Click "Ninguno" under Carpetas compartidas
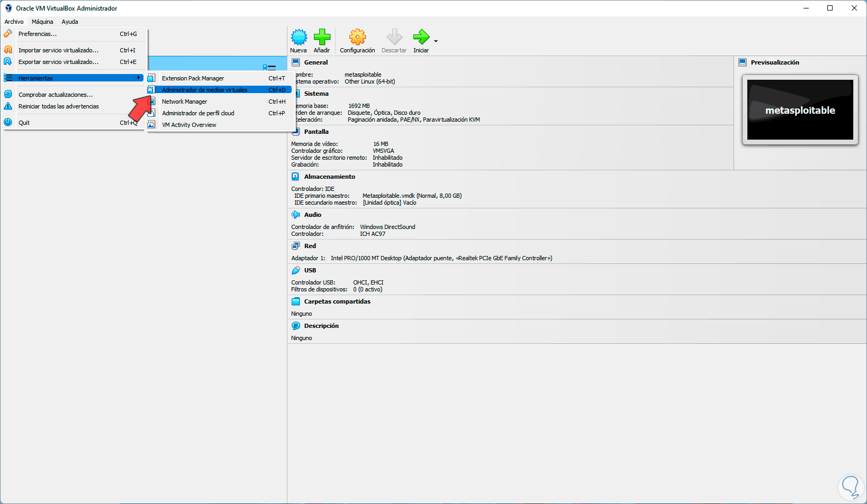The image size is (867, 504). (302, 314)
